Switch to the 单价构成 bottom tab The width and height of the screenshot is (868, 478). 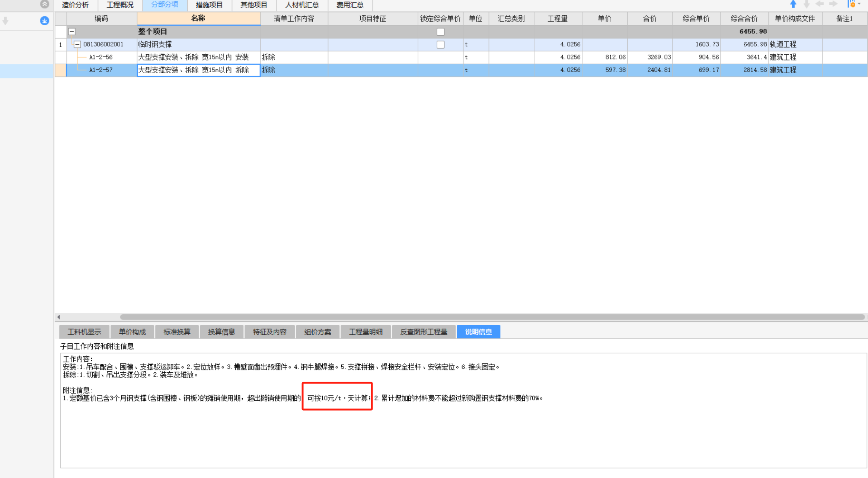click(x=132, y=331)
